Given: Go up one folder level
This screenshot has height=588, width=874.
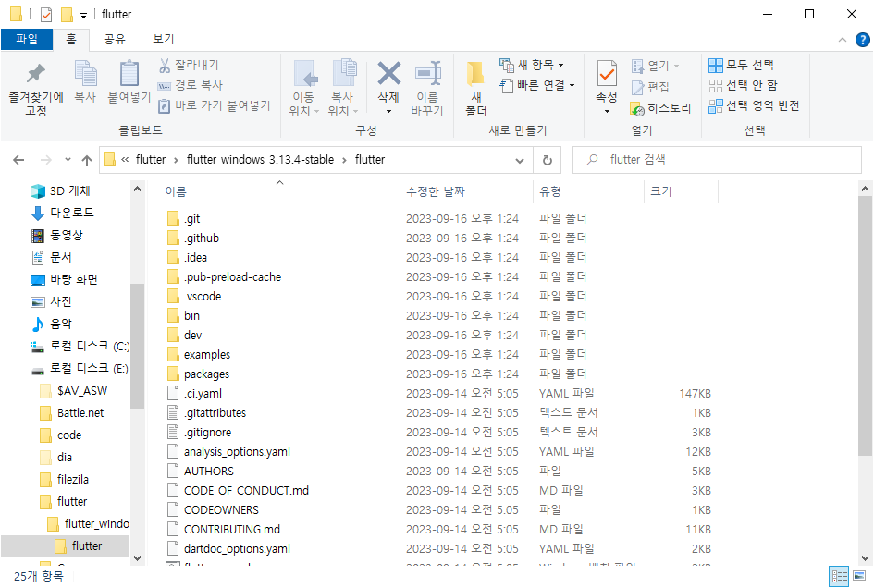Looking at the screenshot, I should 87,161.
